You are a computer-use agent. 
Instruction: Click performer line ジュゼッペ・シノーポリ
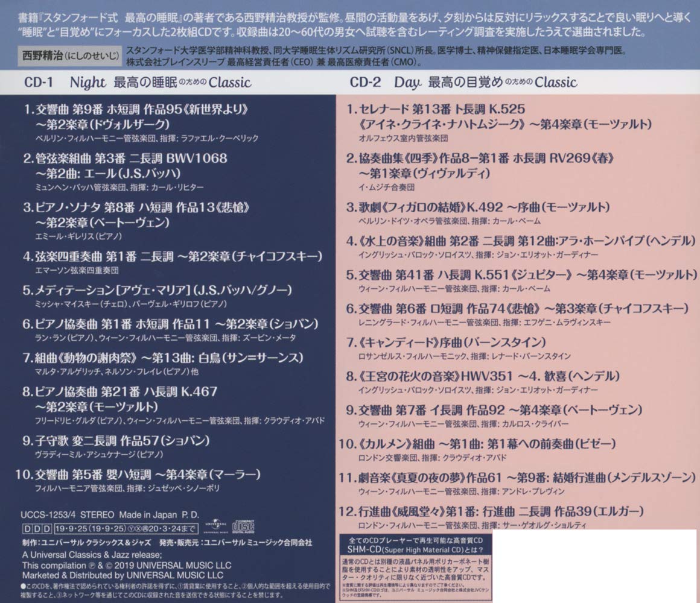click(x=127, y=488)
